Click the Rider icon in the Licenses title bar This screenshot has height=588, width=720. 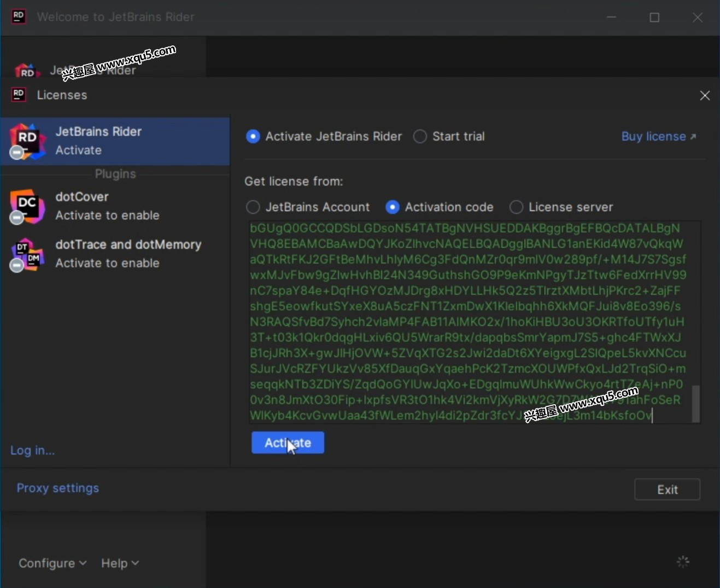coord(19,95)
